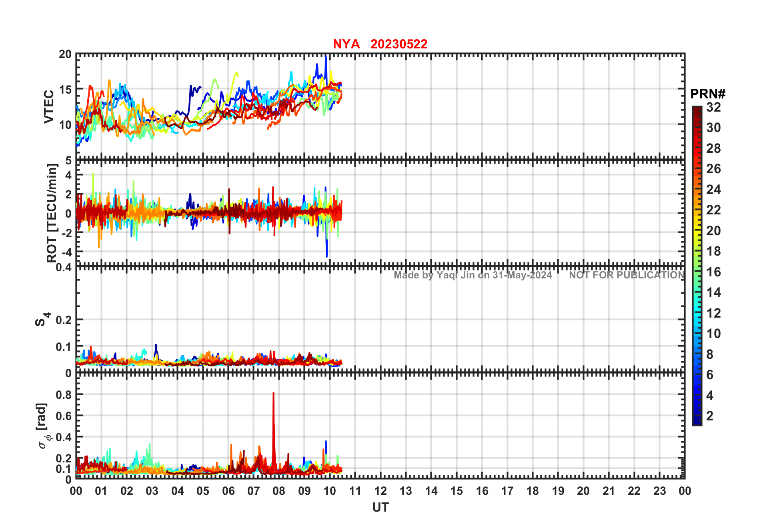
Task: Click the VTEC tick label '20'
Action: [65, 54]
